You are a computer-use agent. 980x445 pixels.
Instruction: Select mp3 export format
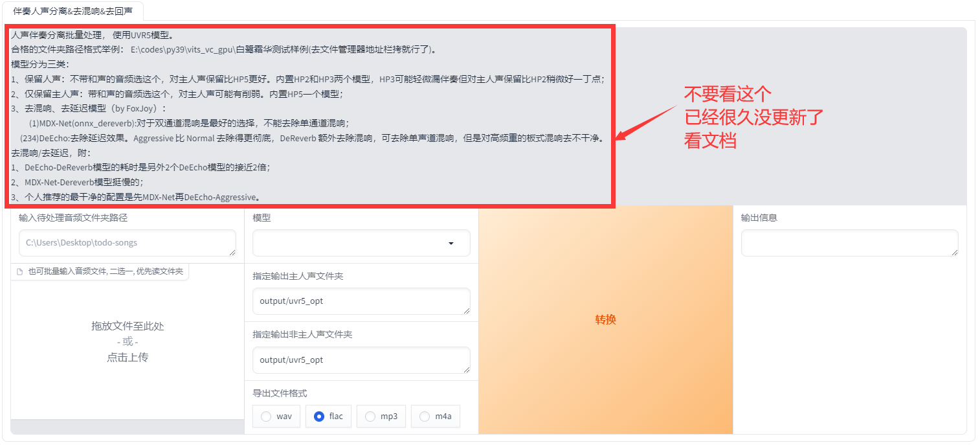pos(381,416)
